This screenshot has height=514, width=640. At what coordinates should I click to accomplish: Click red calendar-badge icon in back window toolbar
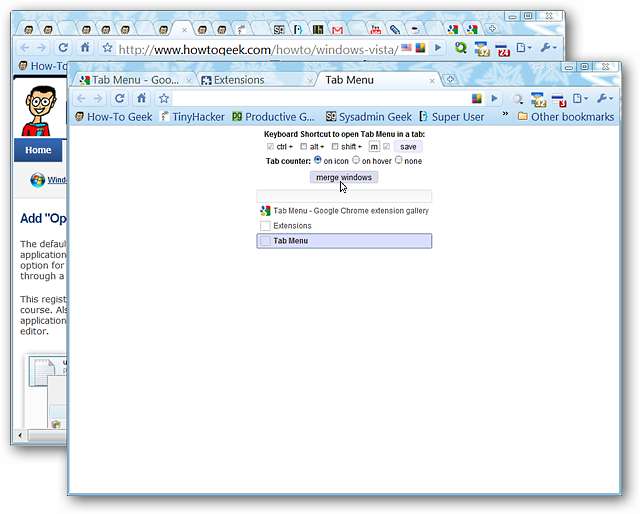click(502, 49)
